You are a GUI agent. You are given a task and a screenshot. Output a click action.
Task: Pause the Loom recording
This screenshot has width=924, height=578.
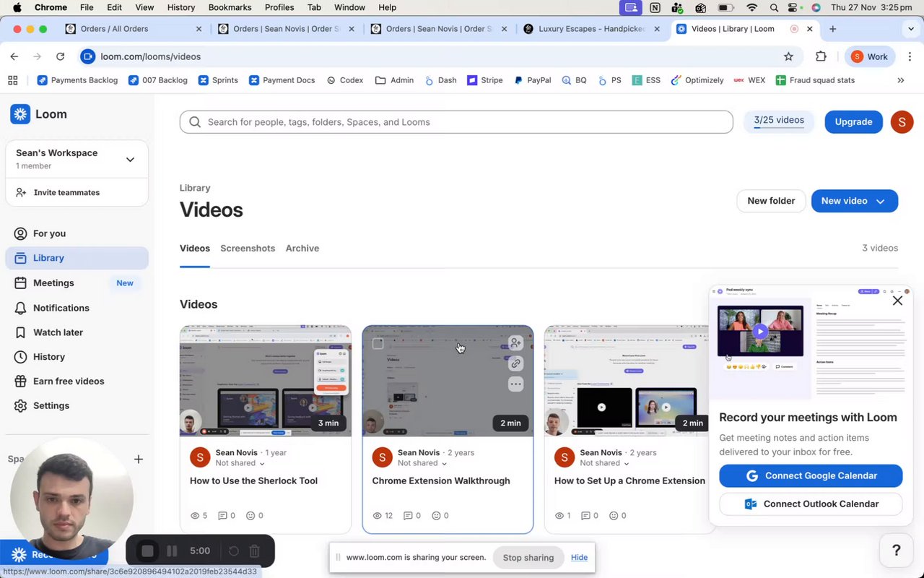[172, 551]
